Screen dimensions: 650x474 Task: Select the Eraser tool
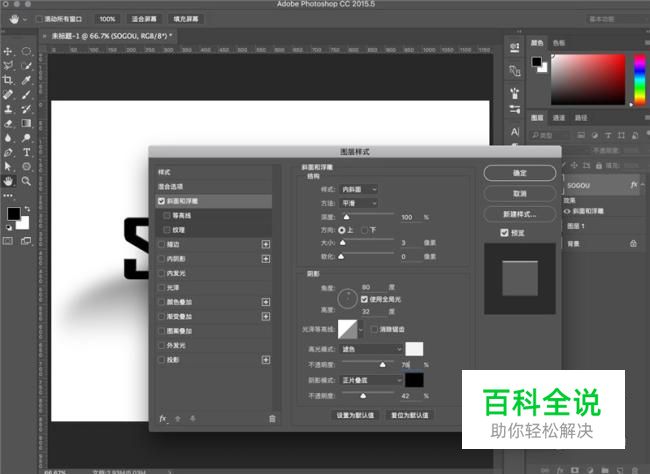(8, 123)
